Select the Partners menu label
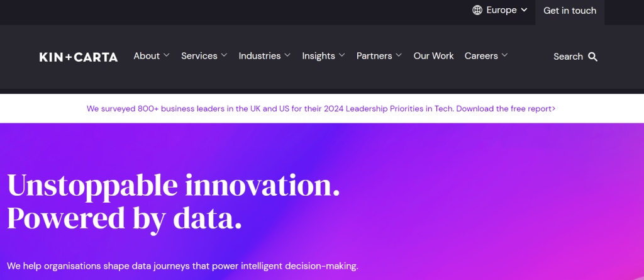This screenshot has height=280, width=644. click(374, 56)
